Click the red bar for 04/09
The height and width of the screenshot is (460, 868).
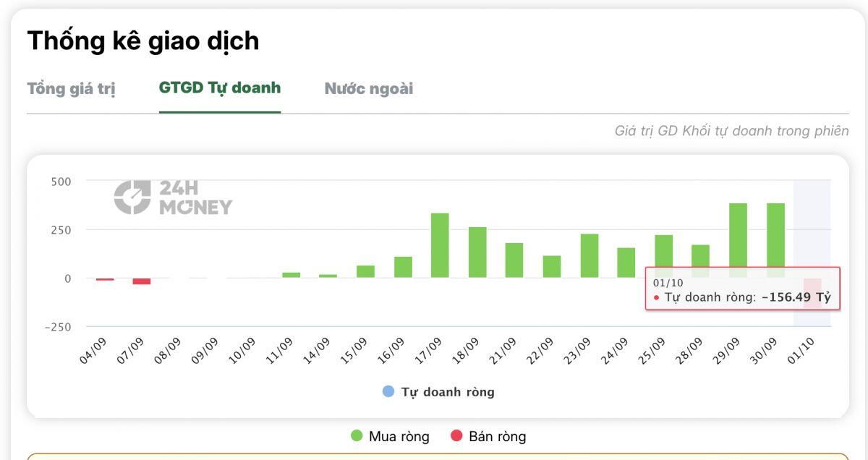105,279
